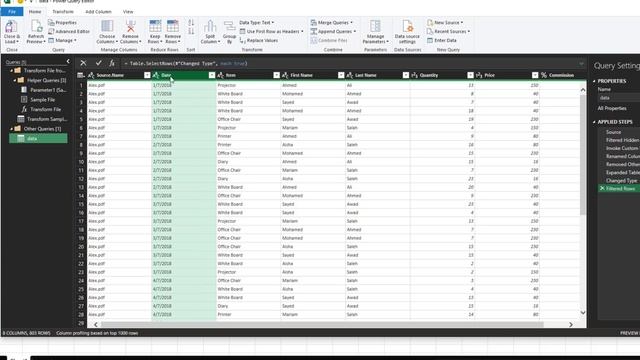Open the Advanced Editor
Viewport: 640px width, 360px height.
pyautogui.click(x=69, y=31)
